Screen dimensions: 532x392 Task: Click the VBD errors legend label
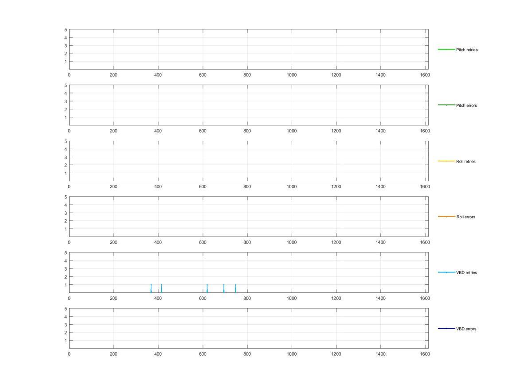coord(466,329)
